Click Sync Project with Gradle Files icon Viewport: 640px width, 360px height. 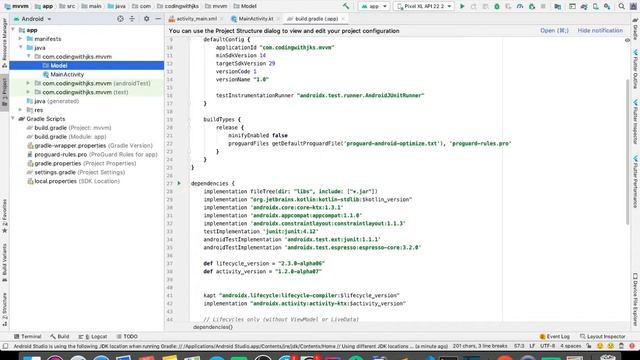[x=584, y=6]
